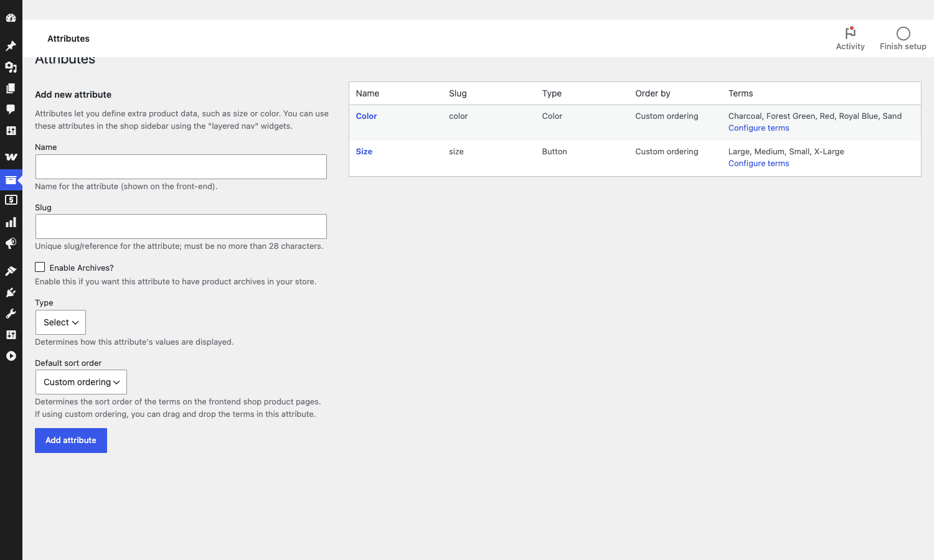
Task: Open Marketing megaphone icon
Action: [11, 243]
